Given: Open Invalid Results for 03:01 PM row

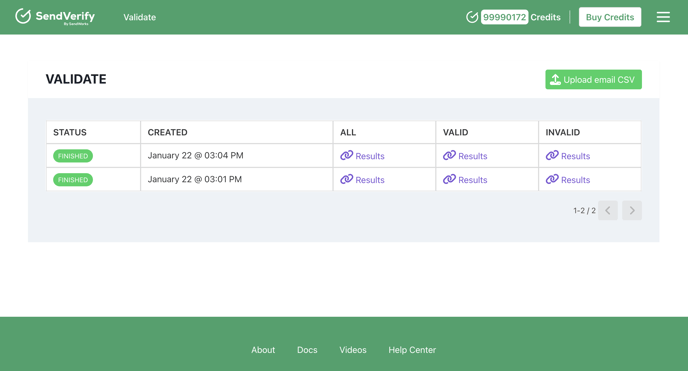Looking at the screenshot, I should click(568, 179).
